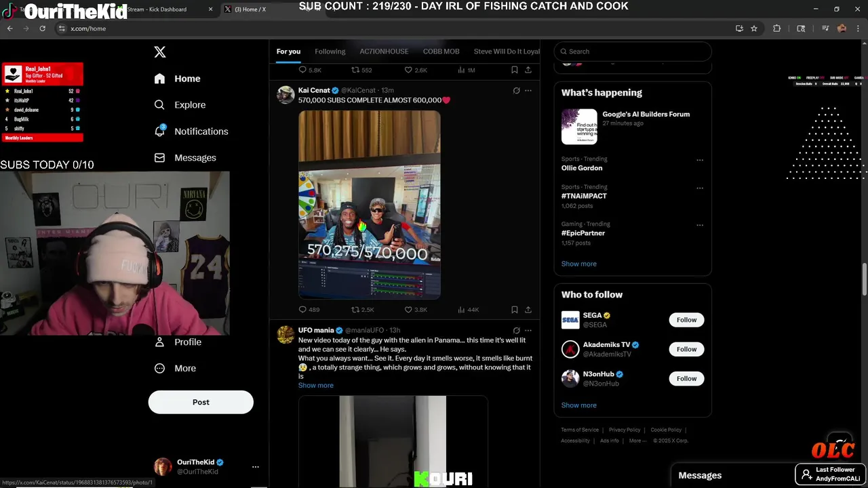Reload the x.com page

click(x=42, y=28)
